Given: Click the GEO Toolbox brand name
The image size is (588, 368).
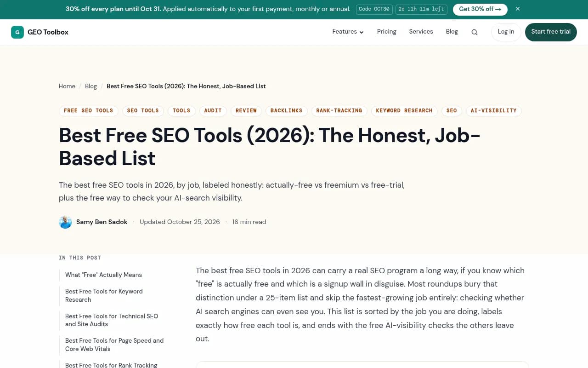Looking at the screenshot, I should [x=48, y=32].
